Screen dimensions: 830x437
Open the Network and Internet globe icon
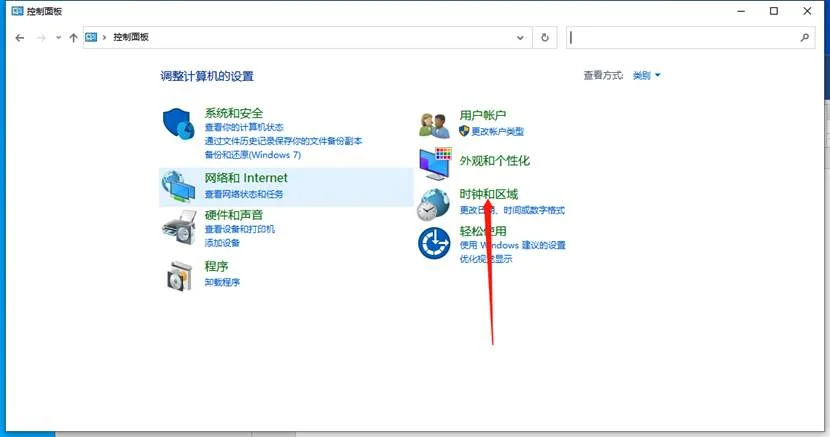click(x=178, y=187)
